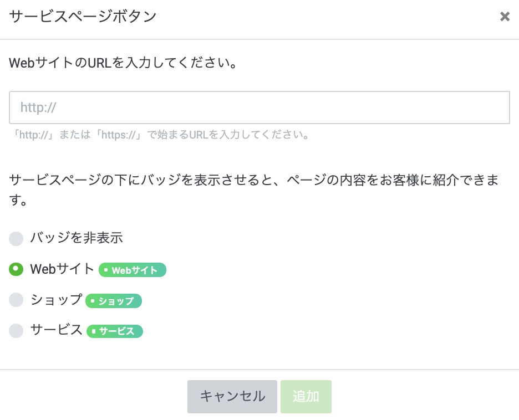Select the Webサイト radio button circle
The image size is (519, 420).
16,269
